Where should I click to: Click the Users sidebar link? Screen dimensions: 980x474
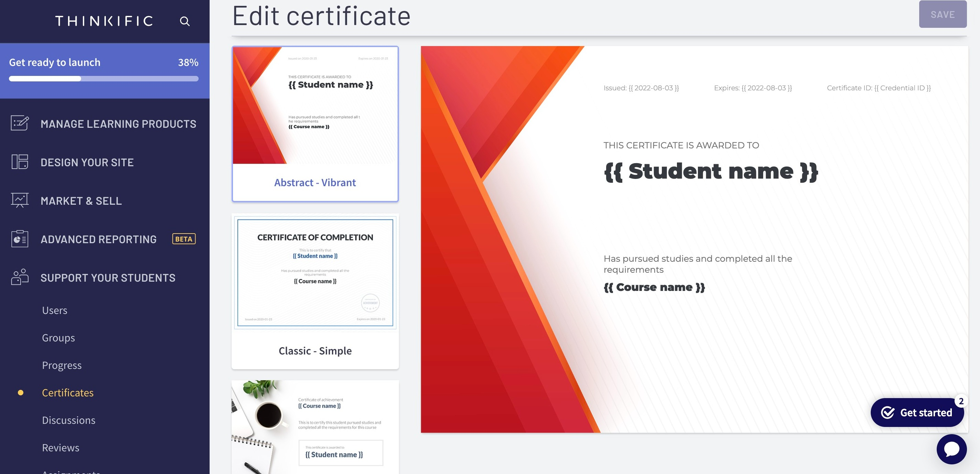(x=54, y=311)
